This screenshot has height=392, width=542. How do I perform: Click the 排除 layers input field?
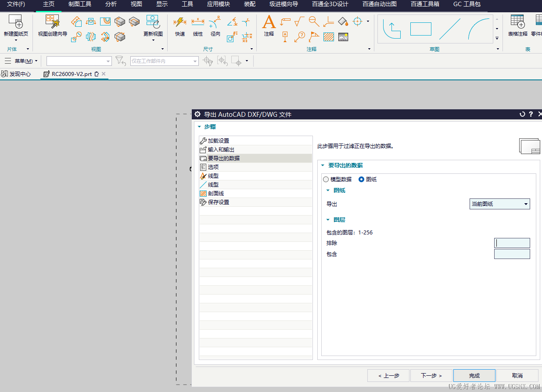[512, 243]
